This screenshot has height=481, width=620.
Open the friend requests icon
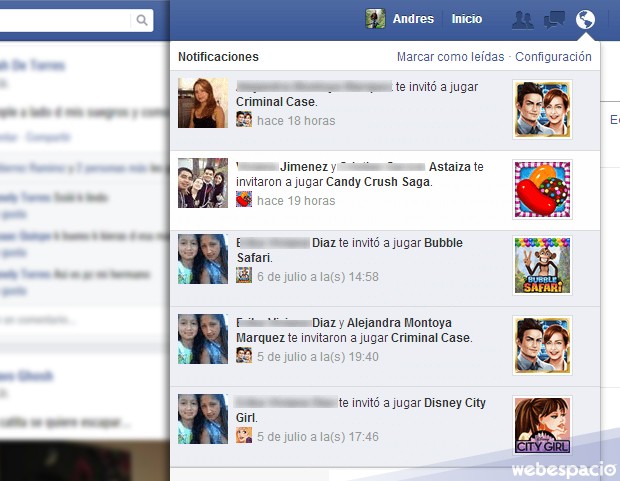point(522,19)
